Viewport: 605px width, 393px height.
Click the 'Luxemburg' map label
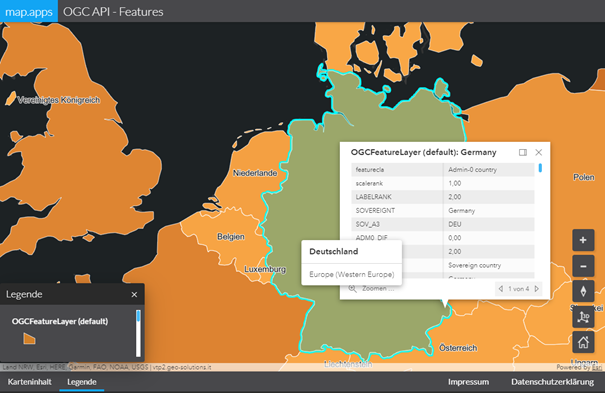265,269
